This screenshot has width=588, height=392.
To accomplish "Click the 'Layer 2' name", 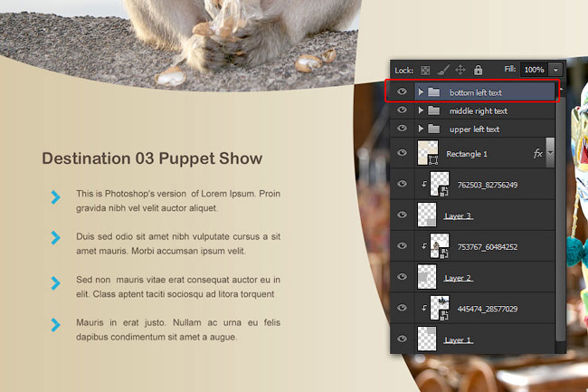I will (x=458, y=278).
